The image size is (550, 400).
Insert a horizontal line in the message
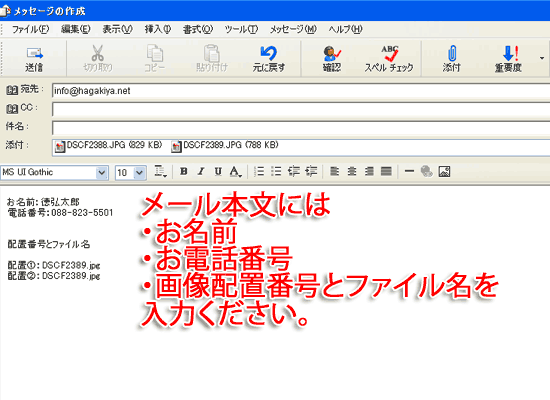click(409, 172)
